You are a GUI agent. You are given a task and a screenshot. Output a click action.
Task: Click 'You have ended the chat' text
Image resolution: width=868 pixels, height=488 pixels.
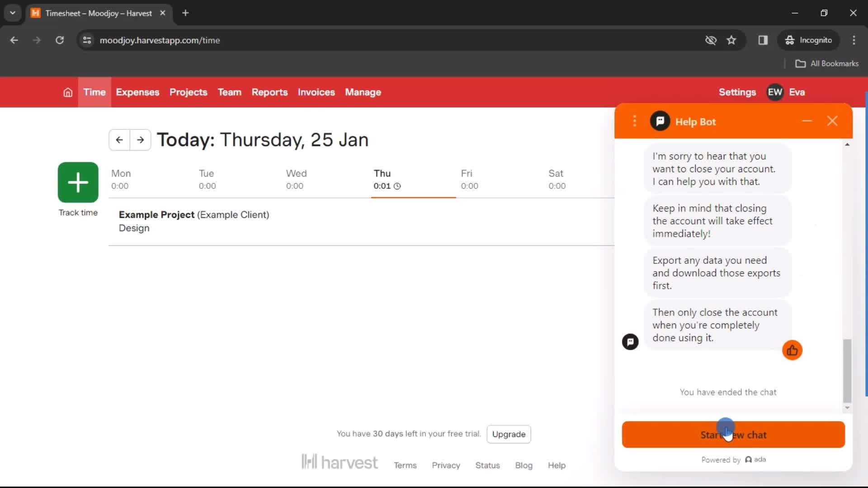[x=728, y=392]
